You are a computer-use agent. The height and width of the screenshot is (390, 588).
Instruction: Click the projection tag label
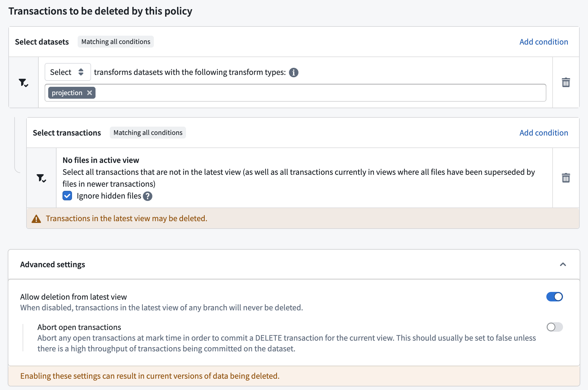(67, 93)
